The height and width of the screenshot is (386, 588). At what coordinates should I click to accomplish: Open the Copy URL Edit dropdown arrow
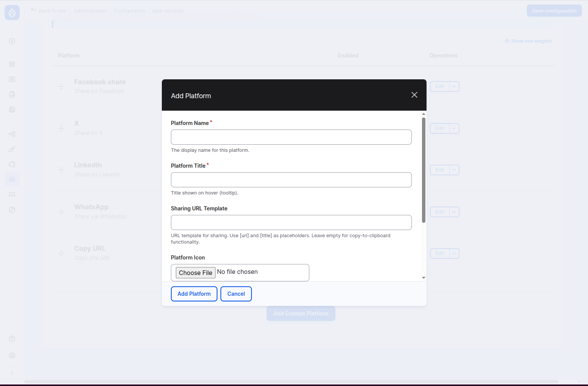pyautogui.click(x=454, y=253)
